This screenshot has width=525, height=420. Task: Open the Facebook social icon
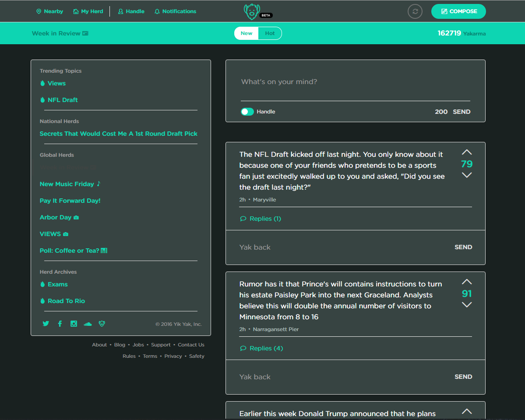(x=60, y=324)
